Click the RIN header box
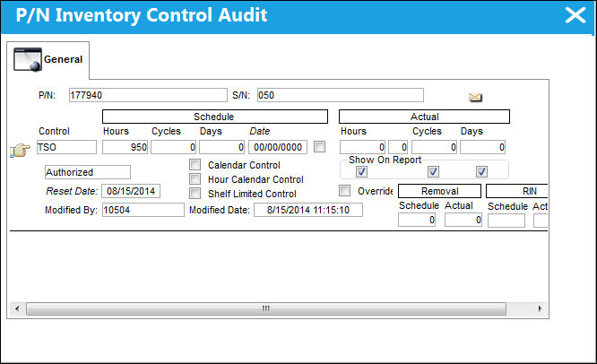Image resolution: width=597 pixels, height=364 pixels. coord(517,191)
